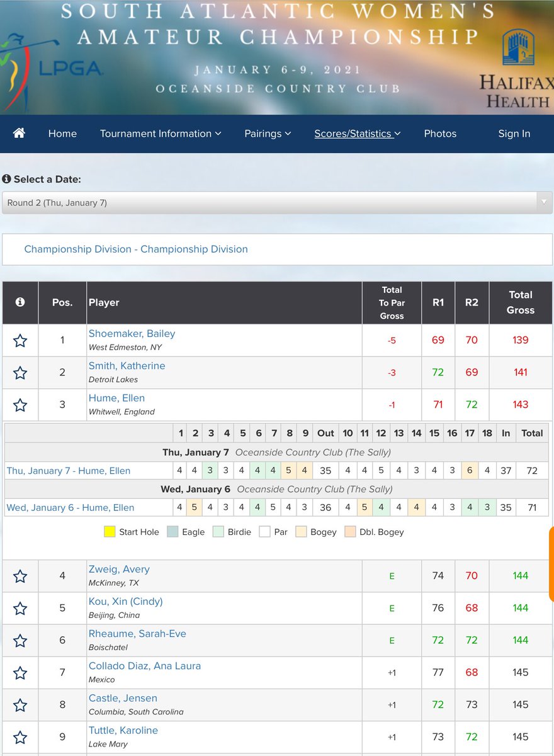Screen dimensions: 554x756
Task: Click the Start Hole yellow legend swatch
Action: tap(110, 532)
